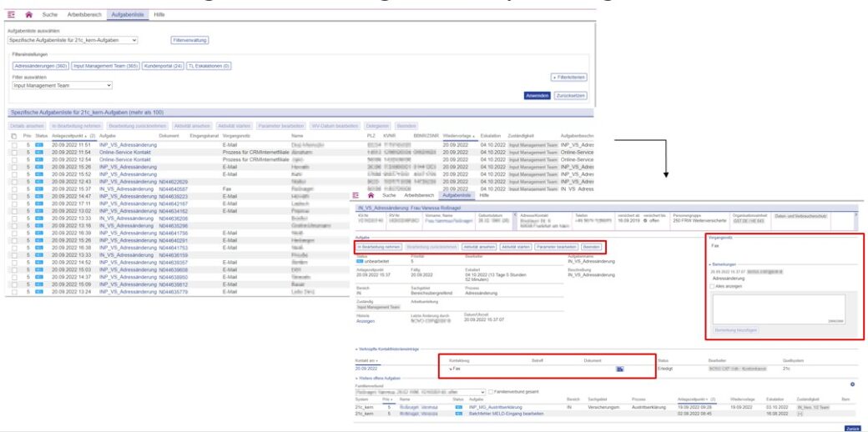Expand the Filterkriterien section

click(x=569, y=78)
